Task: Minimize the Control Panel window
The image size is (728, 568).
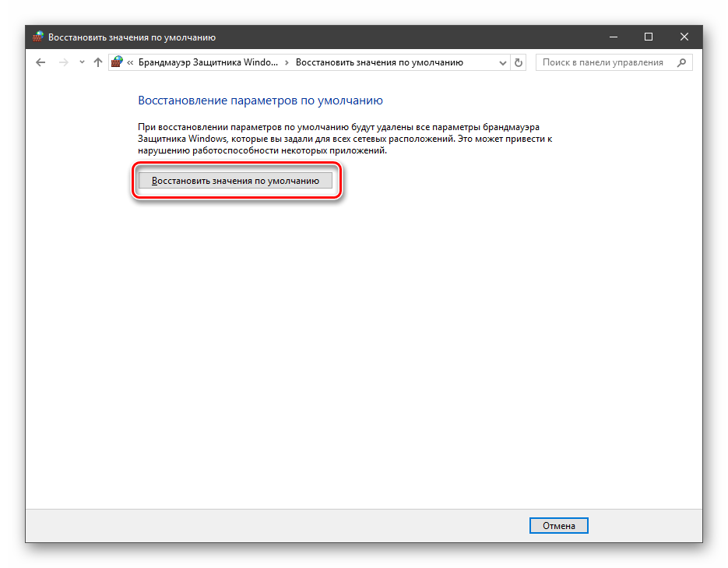Action: click(x=614, y=37)
